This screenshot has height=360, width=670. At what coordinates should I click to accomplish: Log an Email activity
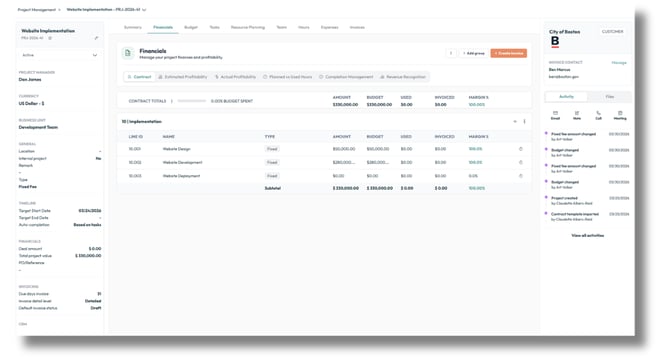coord(555,115)
